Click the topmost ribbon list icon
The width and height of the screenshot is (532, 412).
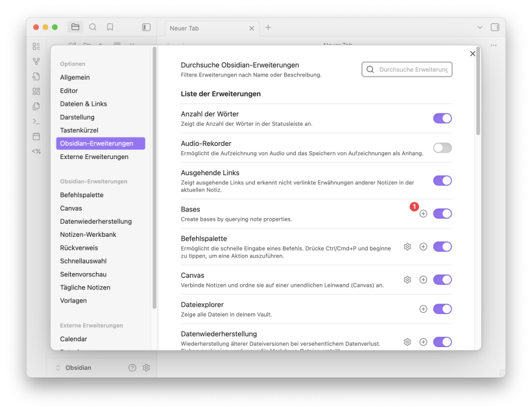(36, 46)
